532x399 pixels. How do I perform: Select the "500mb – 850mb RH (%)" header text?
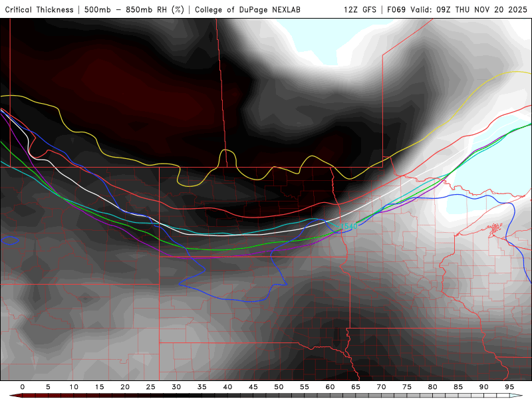click(x=134, y=9)
